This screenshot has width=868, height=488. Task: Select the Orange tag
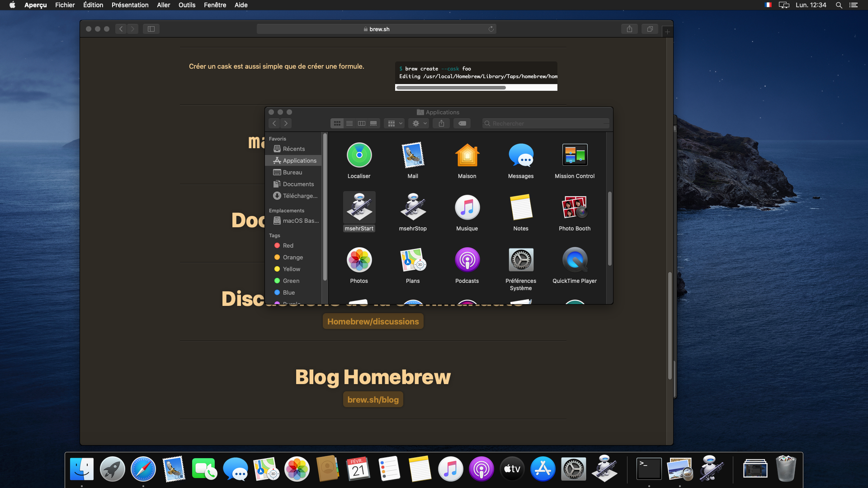[293, 257]
